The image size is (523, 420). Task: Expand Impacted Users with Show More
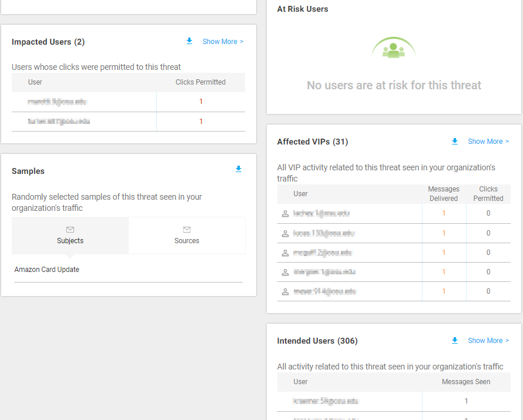223,42
